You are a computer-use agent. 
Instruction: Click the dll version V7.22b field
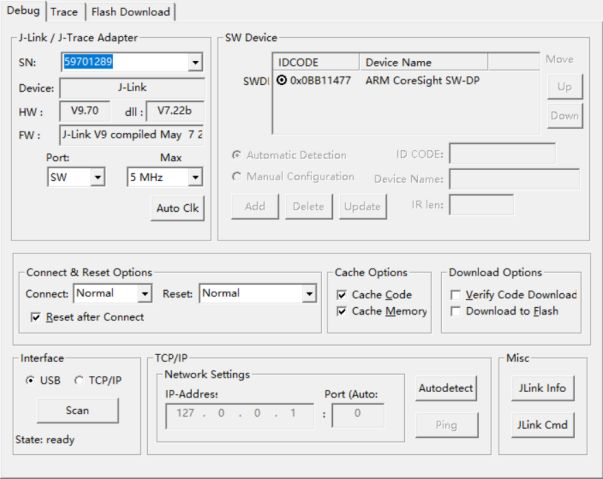tap(175, 111)
